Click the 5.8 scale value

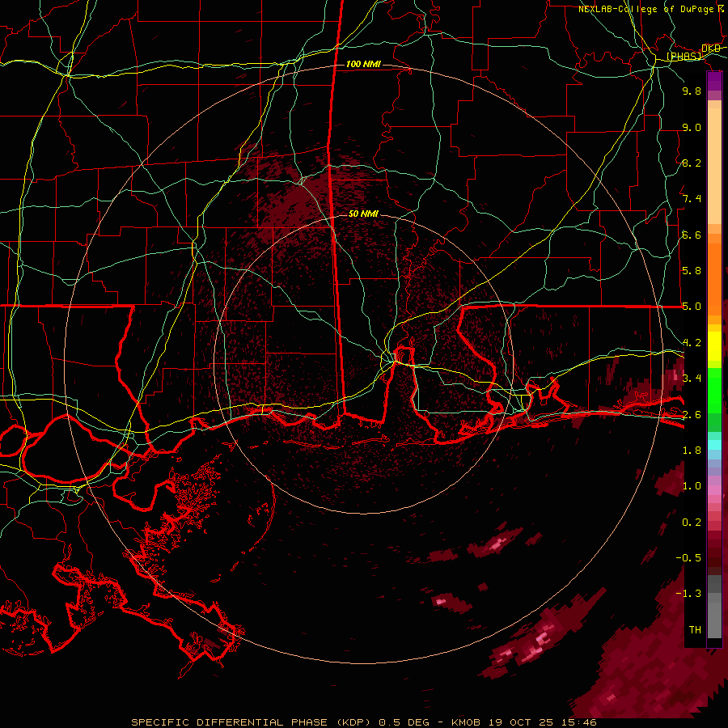[692, 270]
